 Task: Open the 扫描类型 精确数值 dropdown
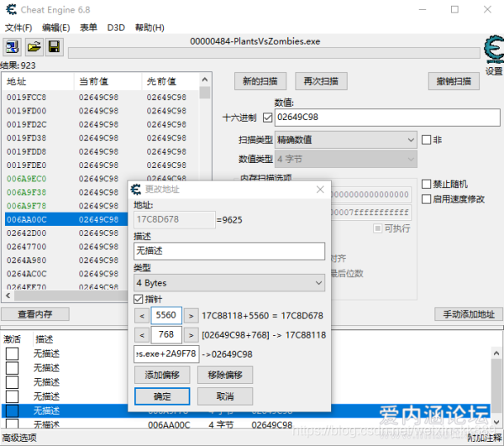(x=346, y=139)
